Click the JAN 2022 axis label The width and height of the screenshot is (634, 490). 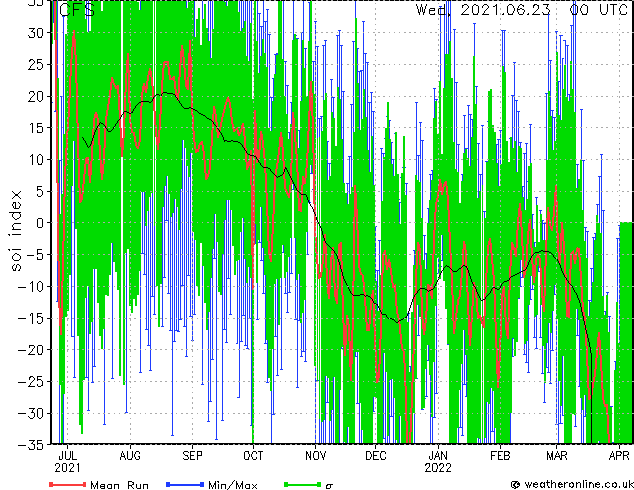pyautogui.click(x=438, y=462)
